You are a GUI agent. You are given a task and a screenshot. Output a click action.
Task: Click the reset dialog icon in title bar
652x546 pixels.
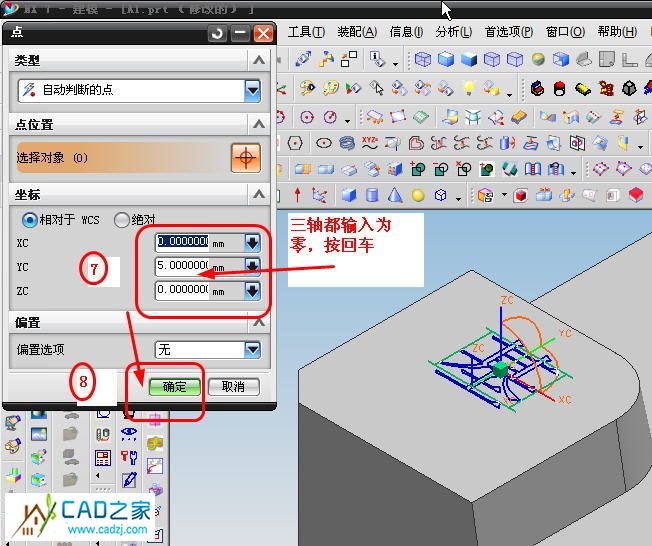point(218,34)
